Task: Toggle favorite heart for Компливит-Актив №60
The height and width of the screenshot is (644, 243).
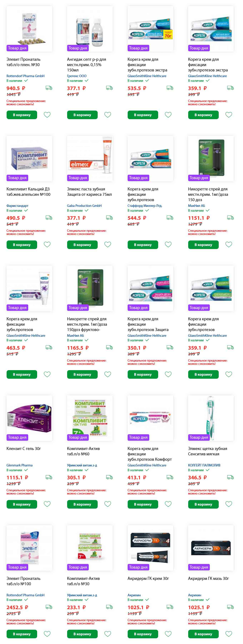Action: (108, 504)
